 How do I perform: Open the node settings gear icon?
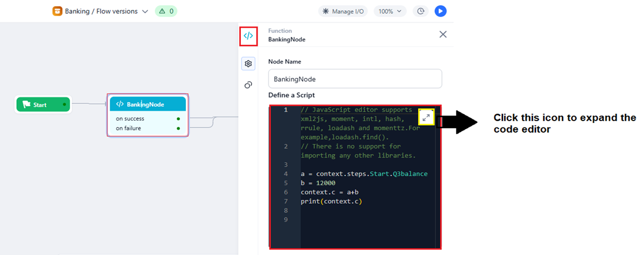pos(248,64)
